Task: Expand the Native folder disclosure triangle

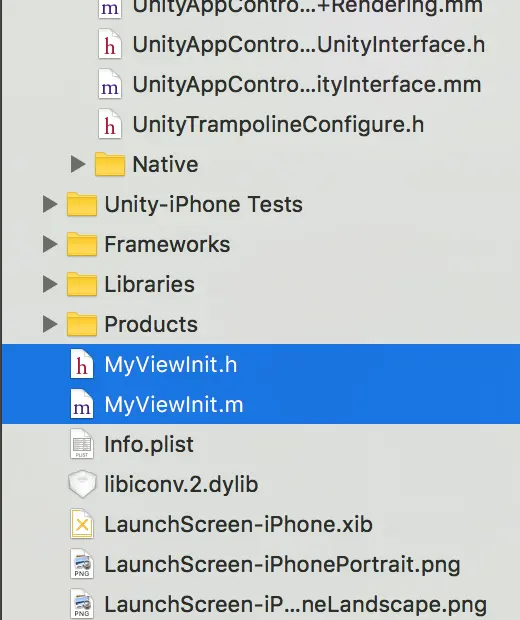Action: 78,164
